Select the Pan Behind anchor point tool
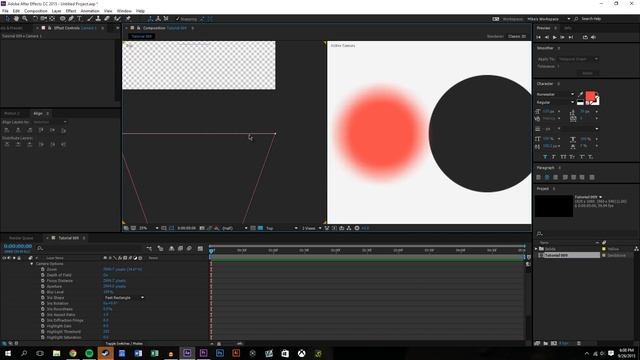This screenshot has width=640, height=360. point(52,19)
